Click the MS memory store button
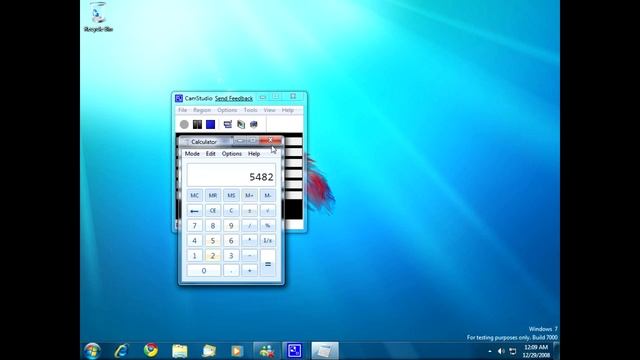This screenshot has width=640, height=360. click(x=231, y=196)
